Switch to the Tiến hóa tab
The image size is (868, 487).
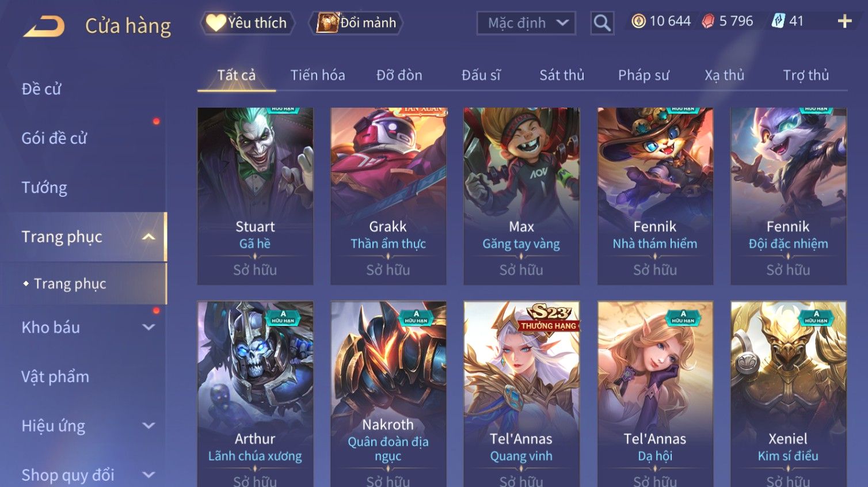point(318,75)
